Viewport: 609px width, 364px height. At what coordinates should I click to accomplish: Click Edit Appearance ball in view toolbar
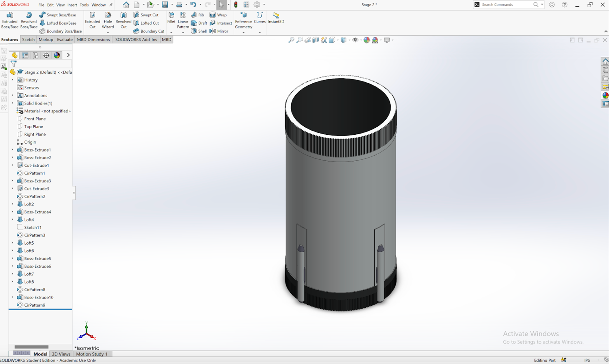[367, 40]
